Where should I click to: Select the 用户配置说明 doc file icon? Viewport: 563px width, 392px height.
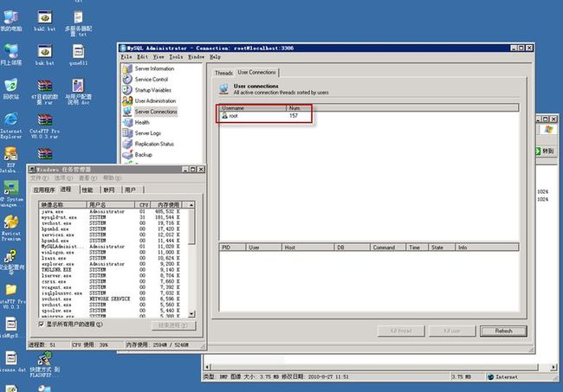[x=78, y=92]
